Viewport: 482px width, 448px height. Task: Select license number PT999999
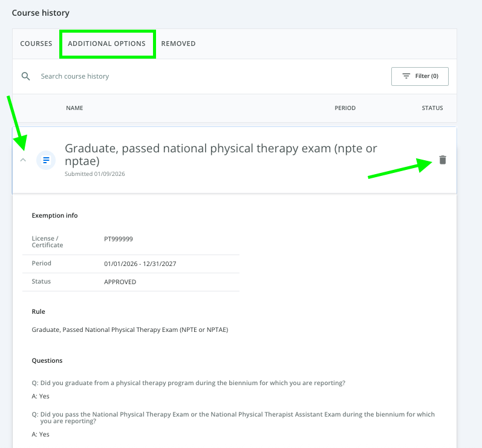point(118,239)
